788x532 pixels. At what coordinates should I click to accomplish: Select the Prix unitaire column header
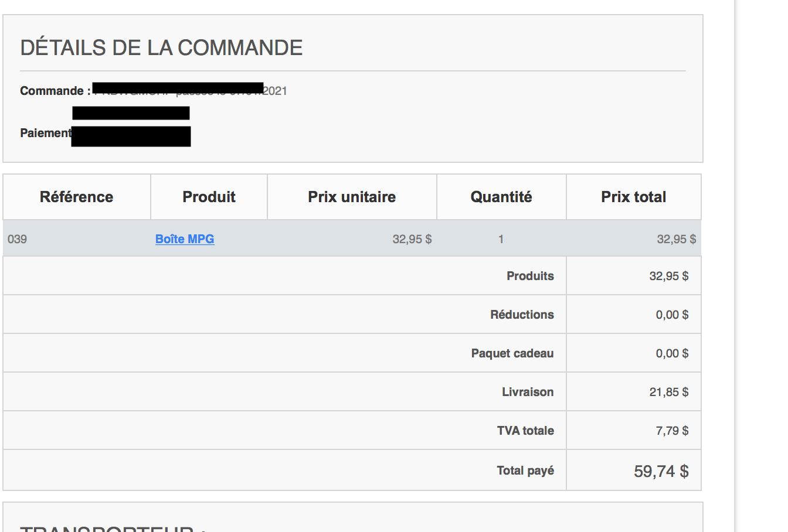tap(352, 197)
